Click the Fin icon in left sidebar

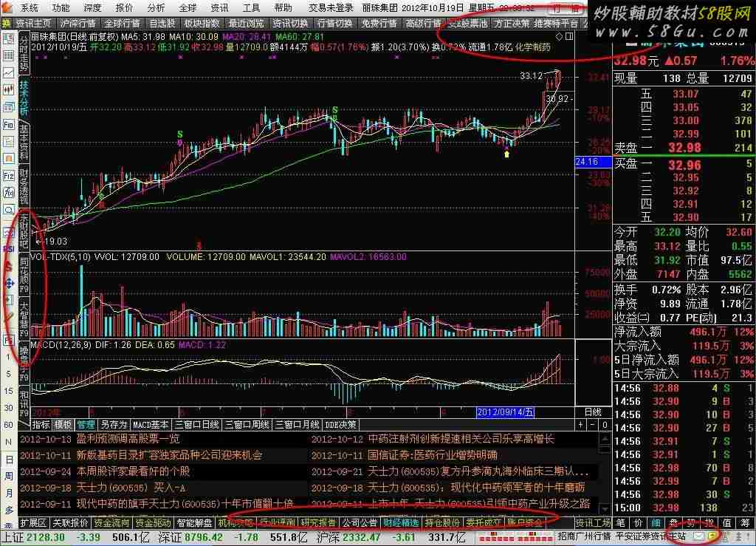[9, 124]
